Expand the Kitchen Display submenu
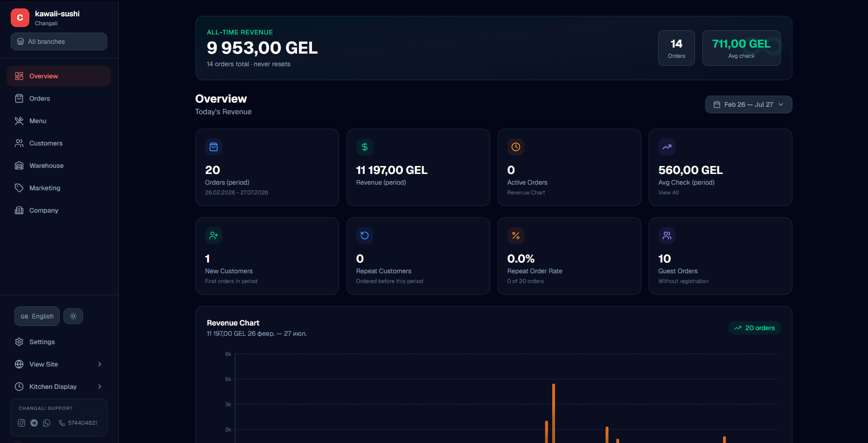Screen dimensions: 868x443 tap(59, 387)
